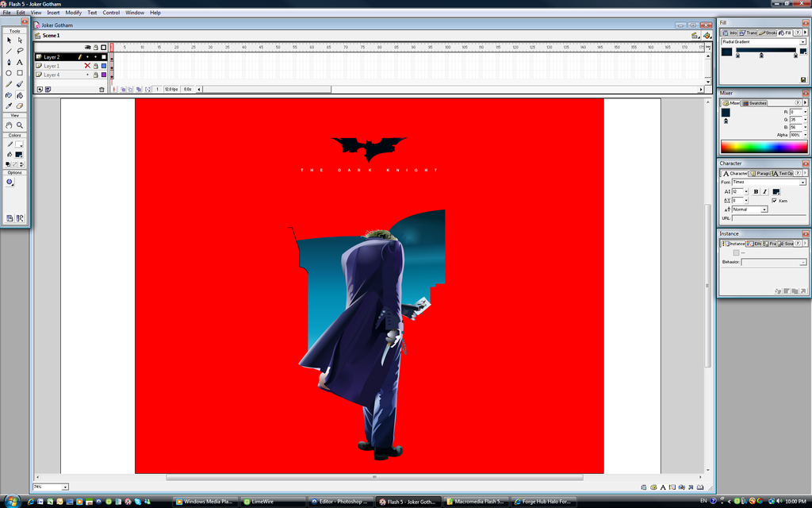This screenshot has height=508, width=812.
Task: Open the Radial Gradient fill type dropdown
Action: coord(802,42)
